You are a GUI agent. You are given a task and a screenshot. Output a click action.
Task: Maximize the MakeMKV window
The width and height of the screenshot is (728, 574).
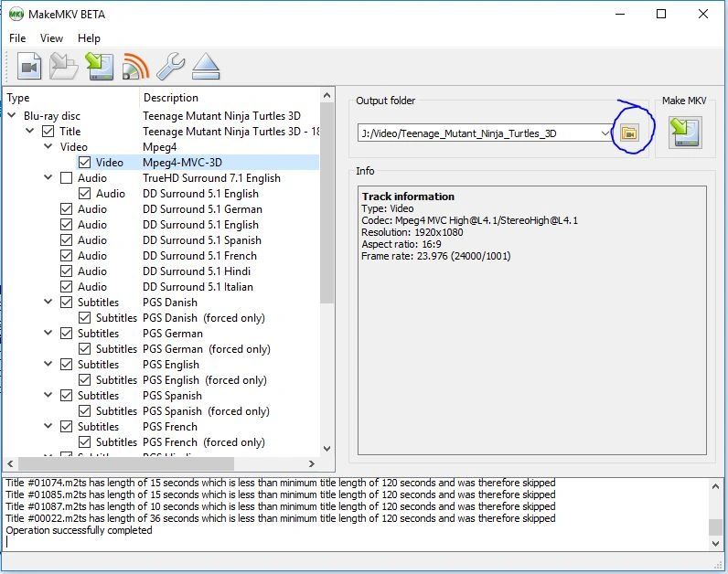pos(661,14)
